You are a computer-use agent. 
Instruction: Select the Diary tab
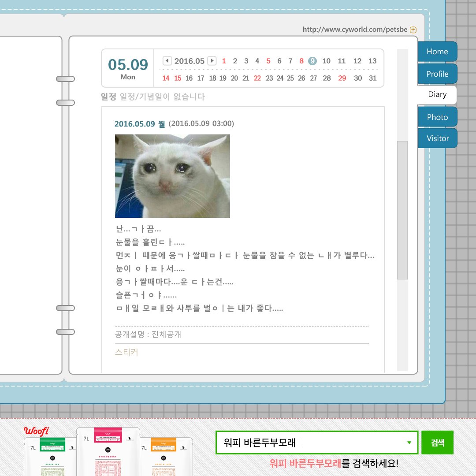tap(437, 95)
